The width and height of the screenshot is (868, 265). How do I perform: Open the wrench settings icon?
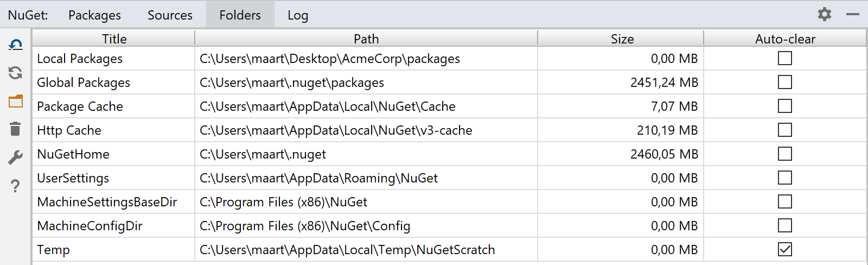16,157
